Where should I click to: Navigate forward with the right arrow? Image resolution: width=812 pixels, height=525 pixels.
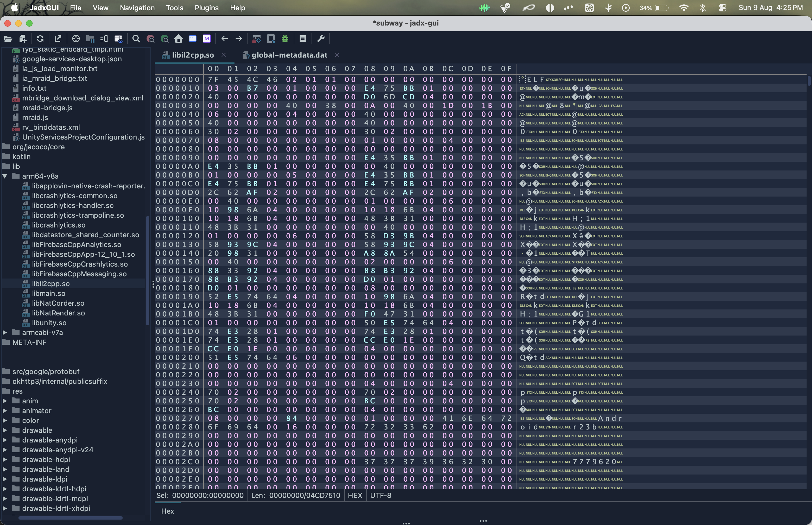pyautogui.click(x=239, y=39)
